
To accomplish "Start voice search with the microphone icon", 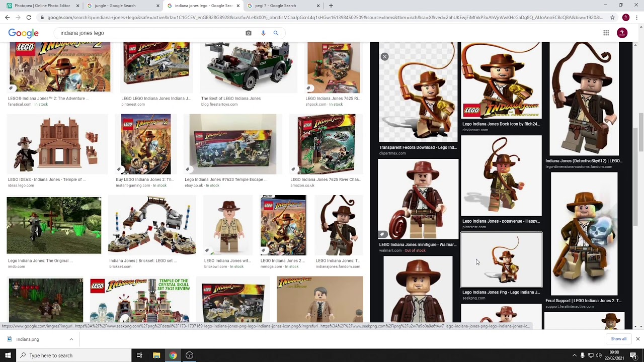I will [263, 33].
